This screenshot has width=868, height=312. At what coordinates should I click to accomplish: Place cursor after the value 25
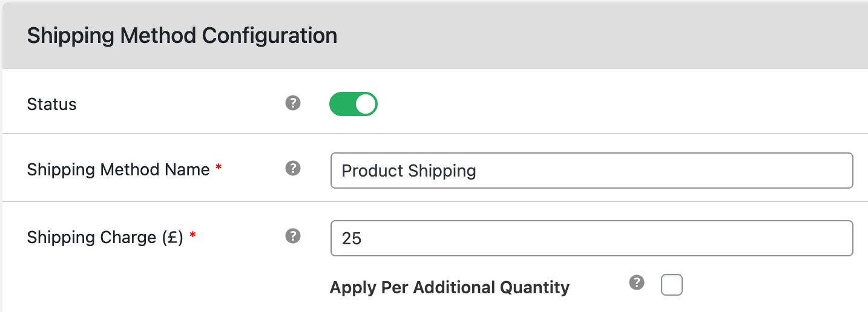coord(363,239)
